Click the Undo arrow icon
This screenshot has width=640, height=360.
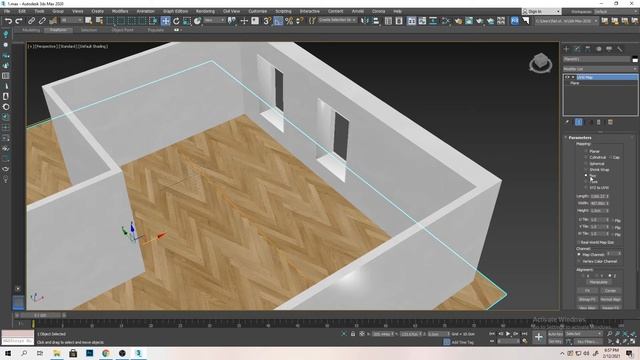pyautogui.click(x=8, y=20)
